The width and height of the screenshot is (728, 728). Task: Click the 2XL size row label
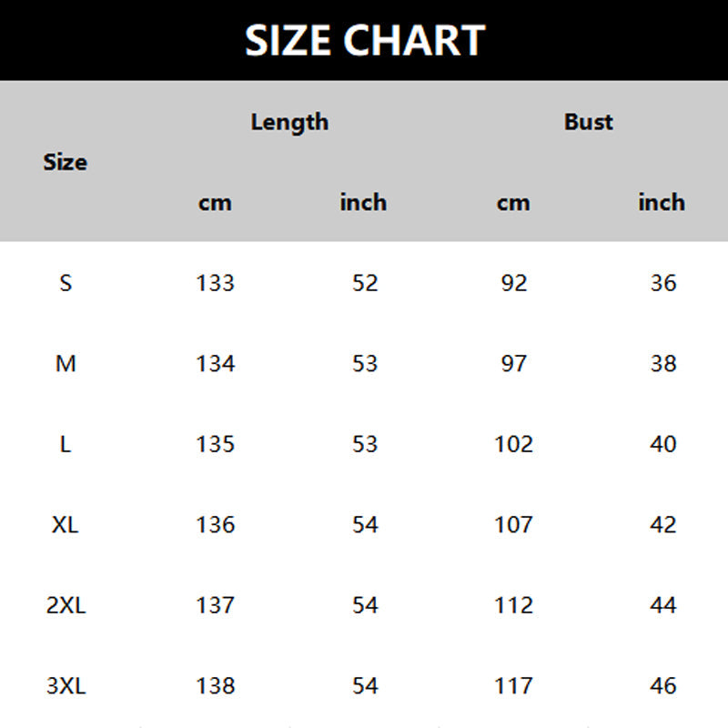click(x=66, y=605)
